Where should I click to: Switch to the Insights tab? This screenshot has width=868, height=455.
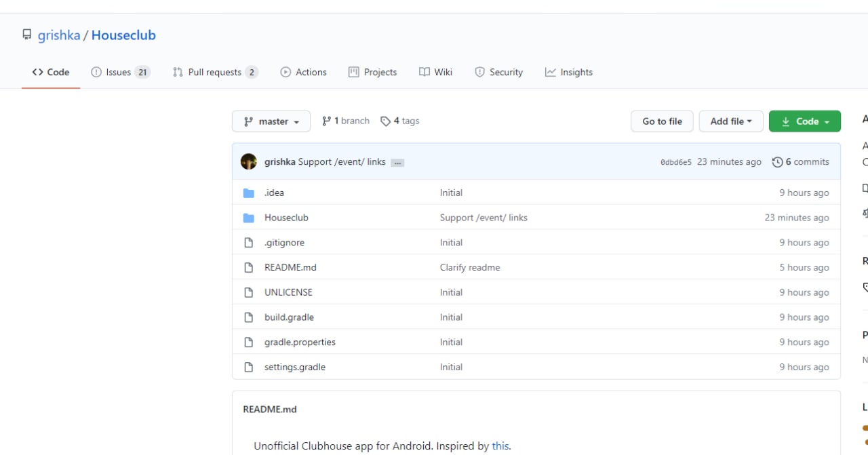(x=569, y=72)
